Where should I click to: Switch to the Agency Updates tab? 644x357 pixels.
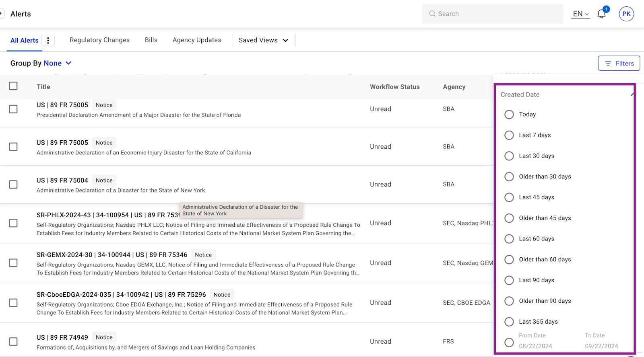pos(197,40)
